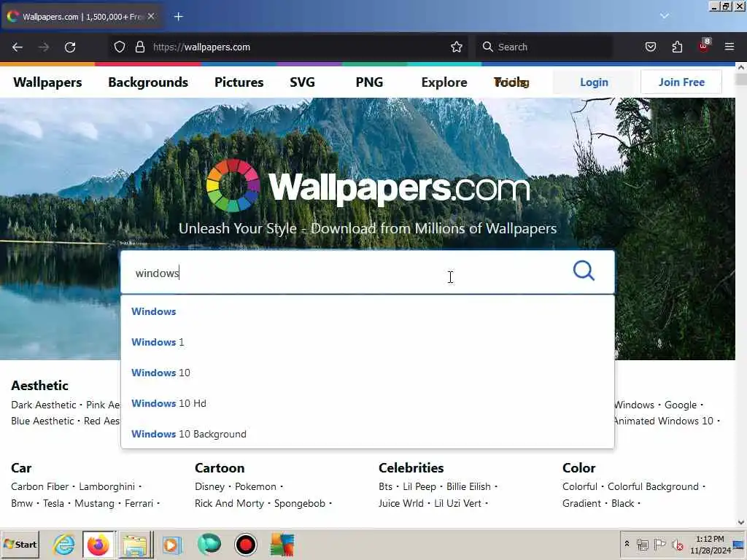This screenshot has width=747, height=560.
Task: Select the 'Windows 10' suggestion
Action: 368,373
